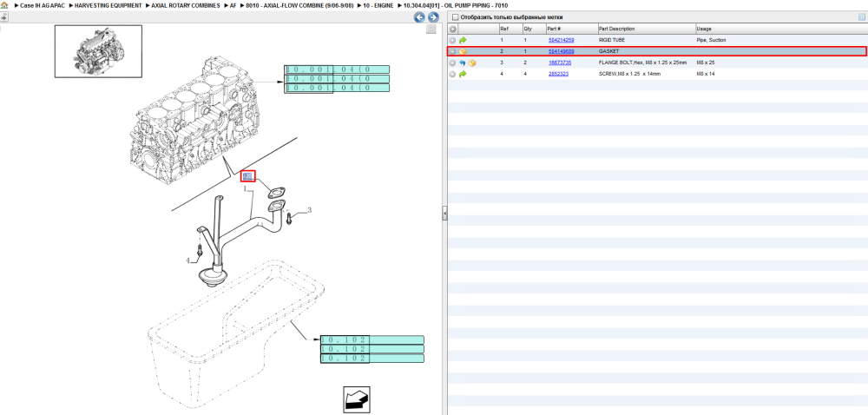The width and height of the screenshot is (868, 415).
Task: Open 10 - ENGINE breadcrumb
Action: [x=378, y=5]
